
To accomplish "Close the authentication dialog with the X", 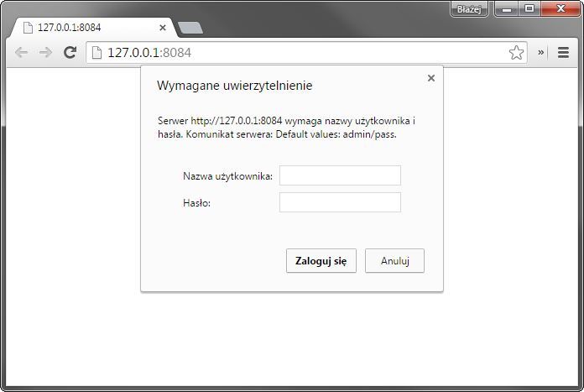I will click(x=431, y=78).
